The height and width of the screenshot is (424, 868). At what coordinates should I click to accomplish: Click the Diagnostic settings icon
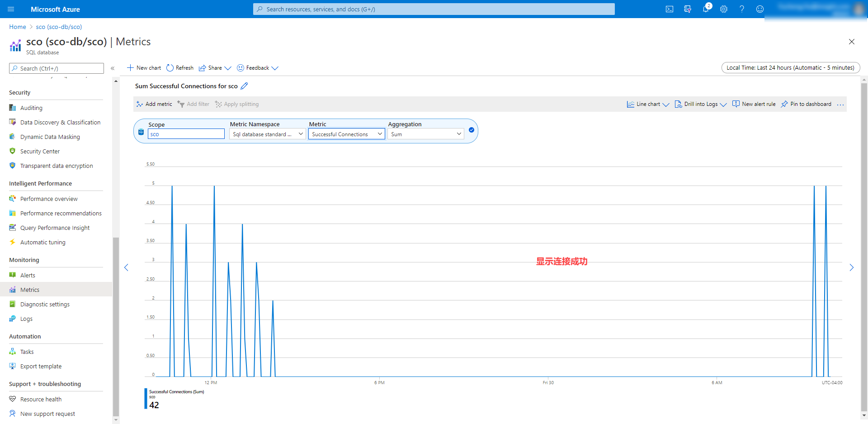coord(13,304)
